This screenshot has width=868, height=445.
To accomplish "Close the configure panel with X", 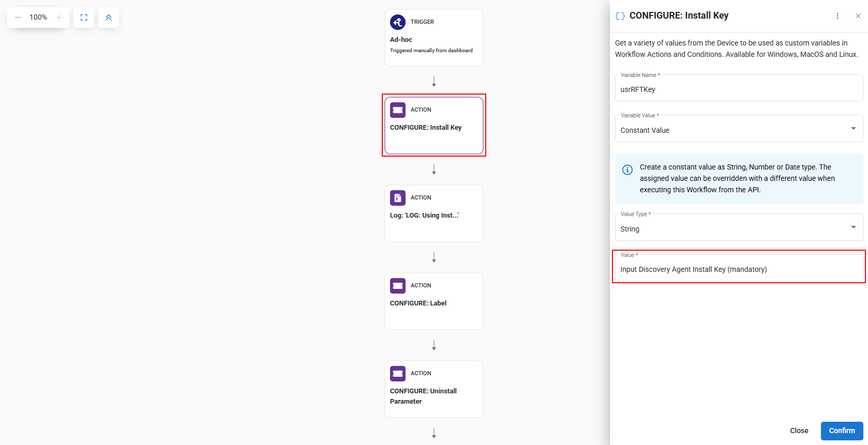I will coord(858,16).
